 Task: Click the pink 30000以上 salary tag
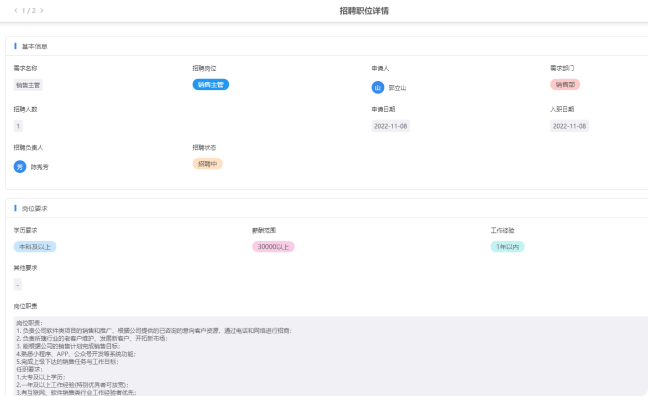pos(273,247)
